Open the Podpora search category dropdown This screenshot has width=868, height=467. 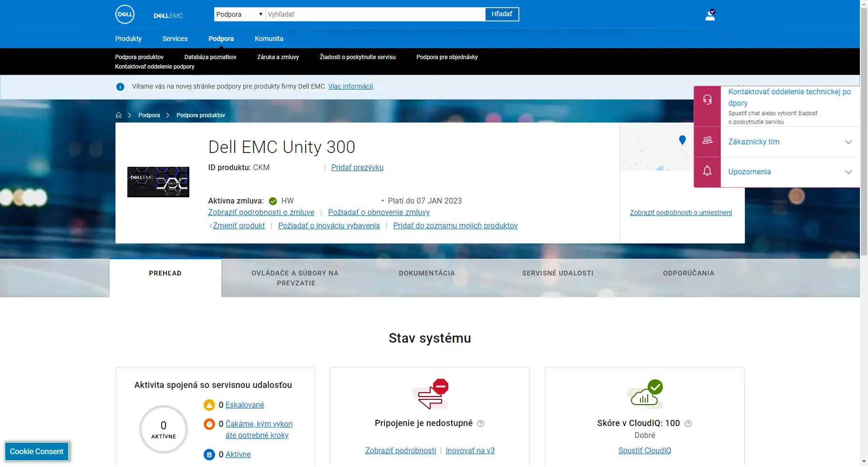[x=239, y=14]
